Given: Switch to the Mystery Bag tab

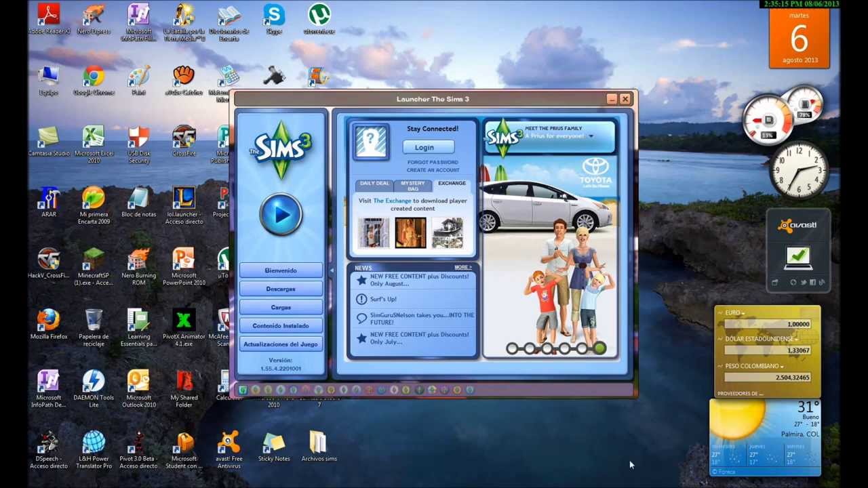Looking at the screenshot, I should coord(412,186).
